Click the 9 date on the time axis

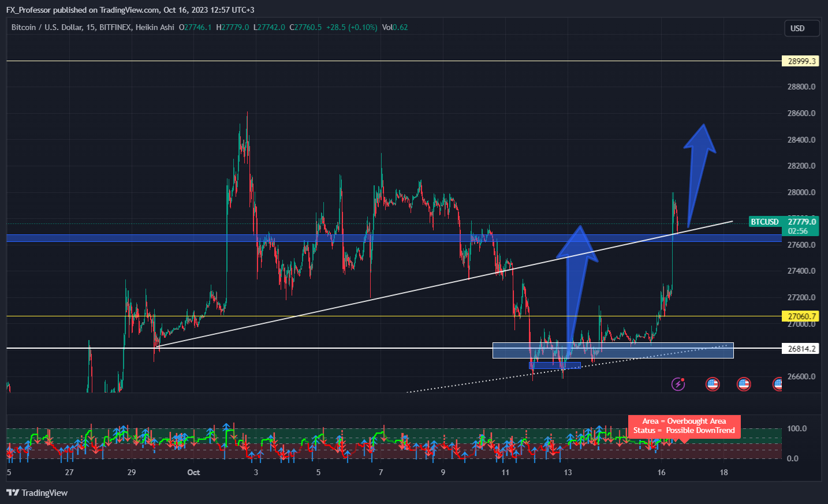point(443,472)
